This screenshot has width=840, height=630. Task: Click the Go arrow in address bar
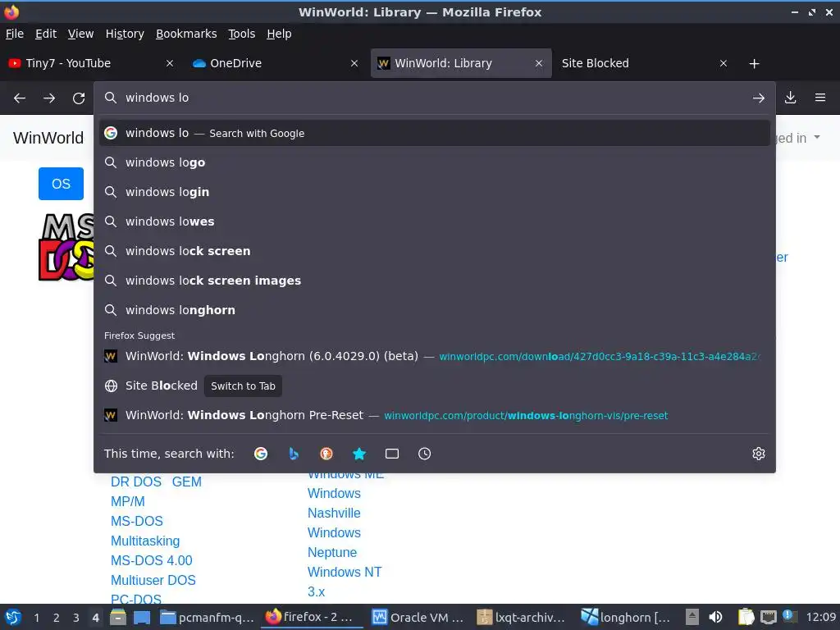pyautogui.click(x=759, y=98)
